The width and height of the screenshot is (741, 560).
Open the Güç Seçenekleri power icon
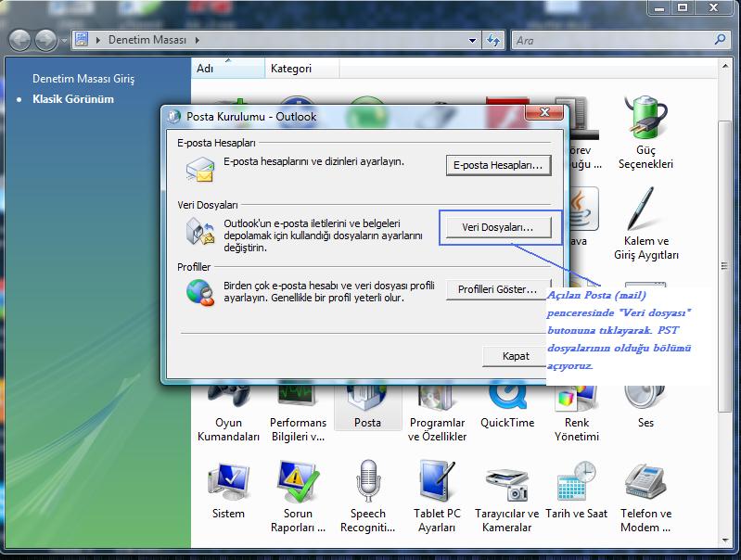(x=645, y=134)
